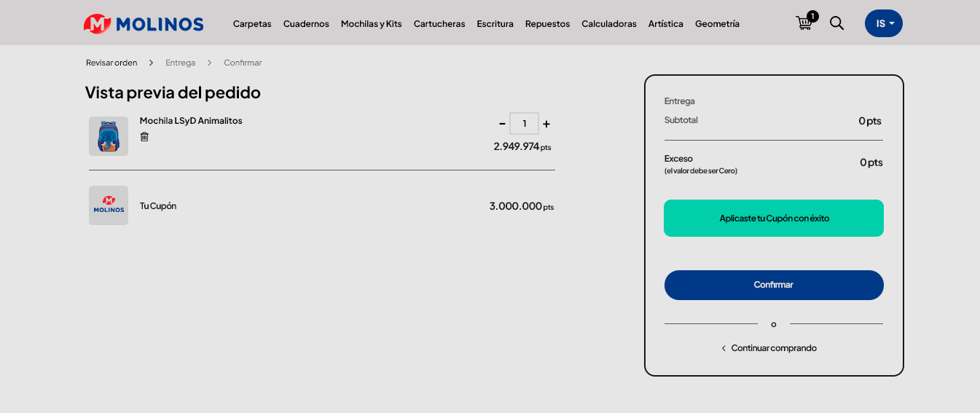Decrease quantity with minus button
The width and height of the screenshot is (980, 413).
click(502, 124)
